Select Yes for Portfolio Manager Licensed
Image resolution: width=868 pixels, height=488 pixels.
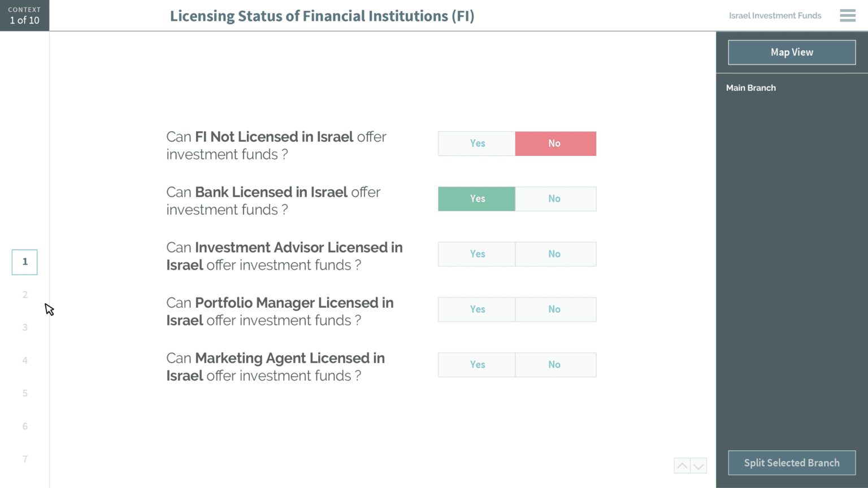pyautogui.click(x=476, y=310)
